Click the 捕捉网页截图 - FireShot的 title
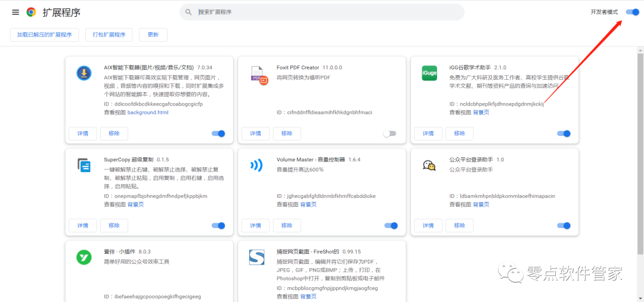The height and width of the screenshot is (302, 644). [x=308, y=251]
